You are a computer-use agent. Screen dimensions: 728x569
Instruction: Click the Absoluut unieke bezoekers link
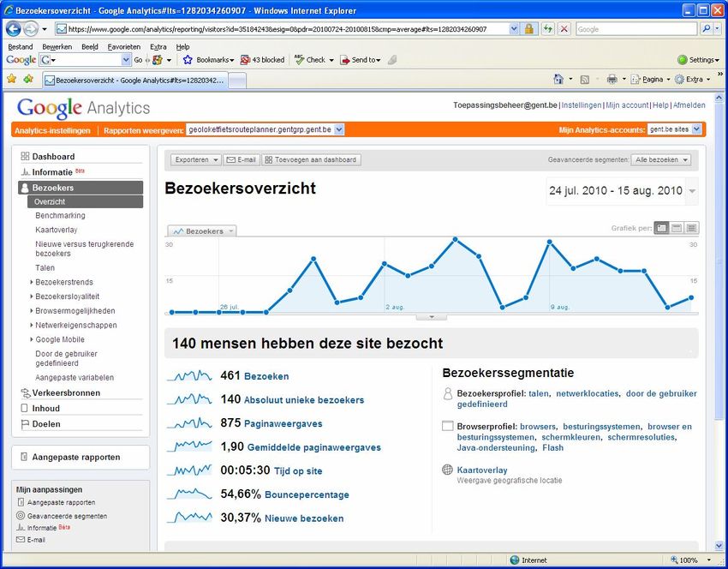point(304,400)
